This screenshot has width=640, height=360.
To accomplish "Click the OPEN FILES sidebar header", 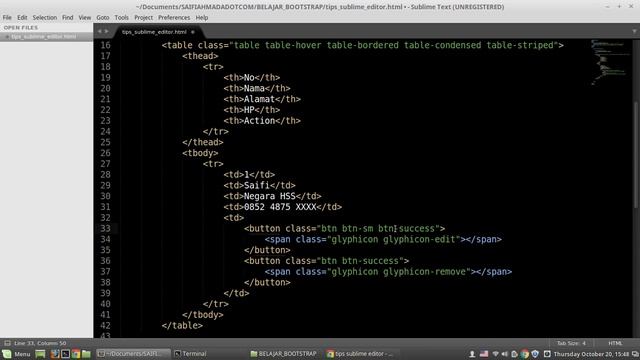I will point(21,28).
